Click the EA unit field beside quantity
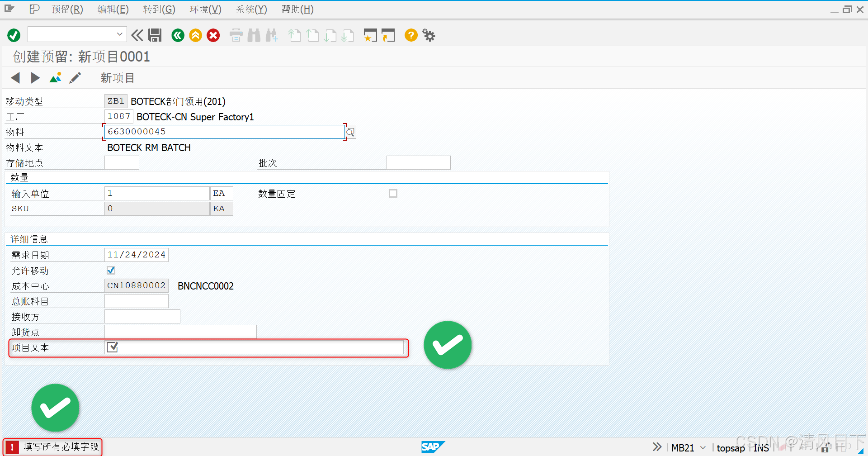This screenshot has height=456, width=868. pyautogui.click(x=222, y=194)
